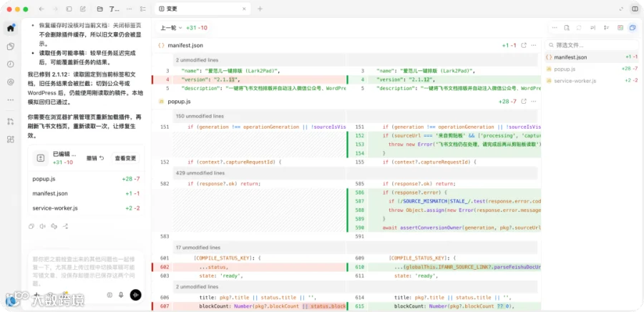
Task: Click the task list icon in title bar
Action: point(142,9)
